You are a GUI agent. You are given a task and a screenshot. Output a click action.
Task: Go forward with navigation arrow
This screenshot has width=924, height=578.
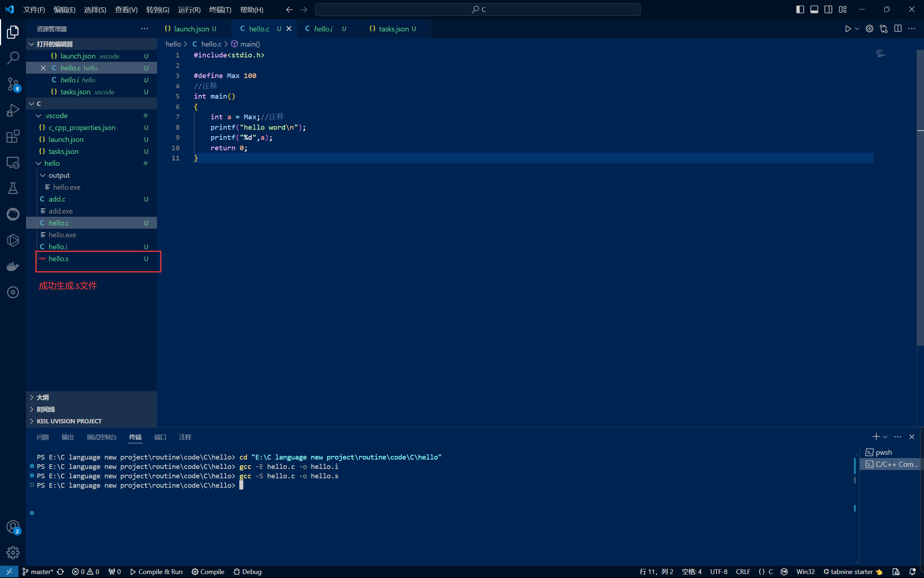tap(304, 9)
